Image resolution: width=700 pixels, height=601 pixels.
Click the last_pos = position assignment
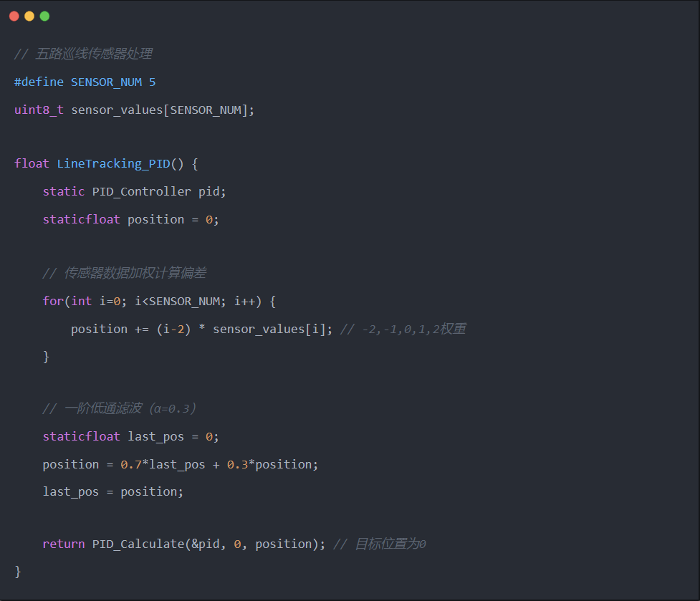(113, 491)
